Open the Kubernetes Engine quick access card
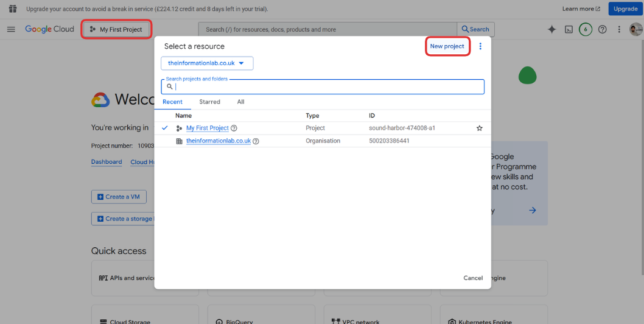Image resolution: width=644 pixels, height=324 pixels. point(494,314)
